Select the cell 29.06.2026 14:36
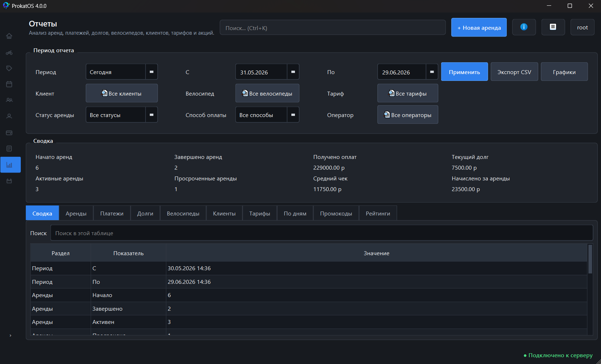 tap(376, 282)
